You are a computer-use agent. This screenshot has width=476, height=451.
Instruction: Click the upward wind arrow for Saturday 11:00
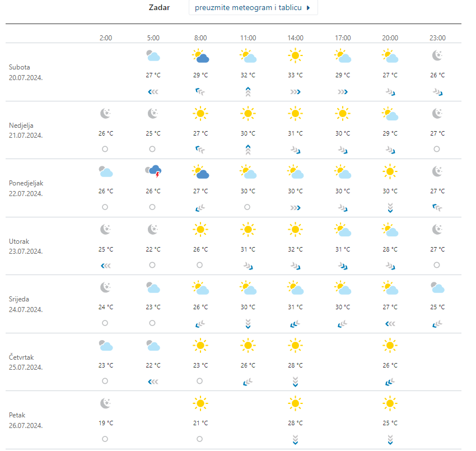[248, 92]
